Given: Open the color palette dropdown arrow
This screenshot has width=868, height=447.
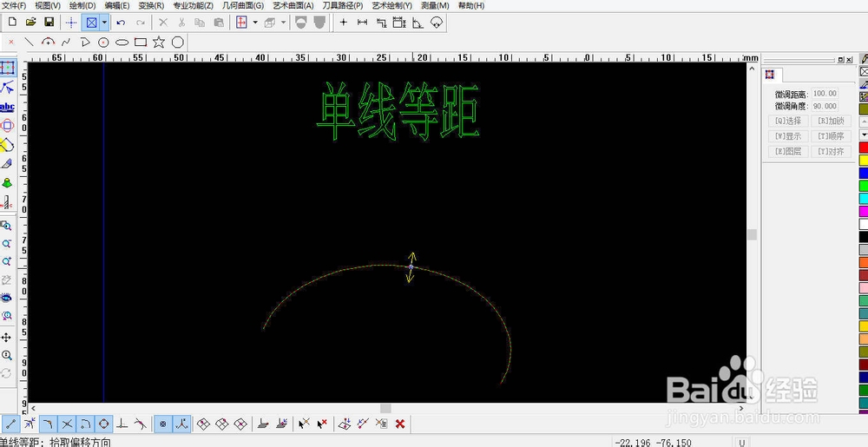Looking at the screenshot, I should (x=864, y=135).
